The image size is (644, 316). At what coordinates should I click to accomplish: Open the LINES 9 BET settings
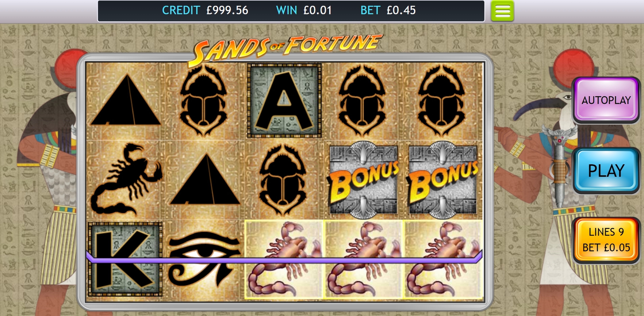point(606,240)
